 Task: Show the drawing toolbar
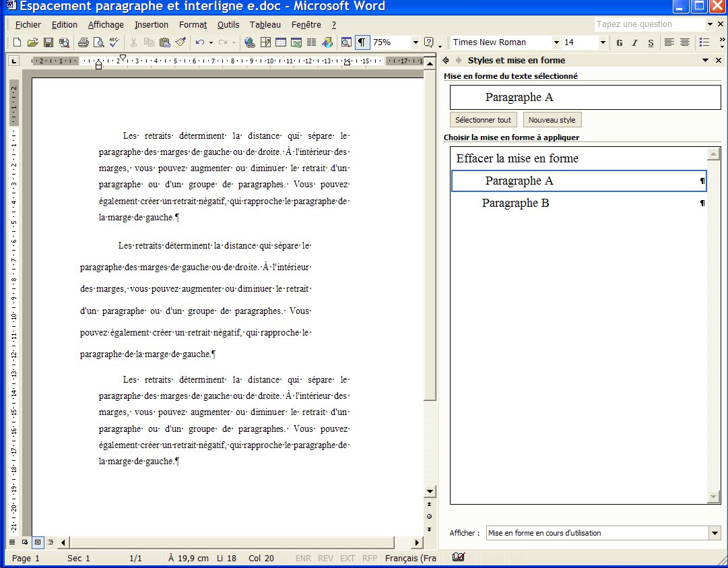click(x=327, y=42)
